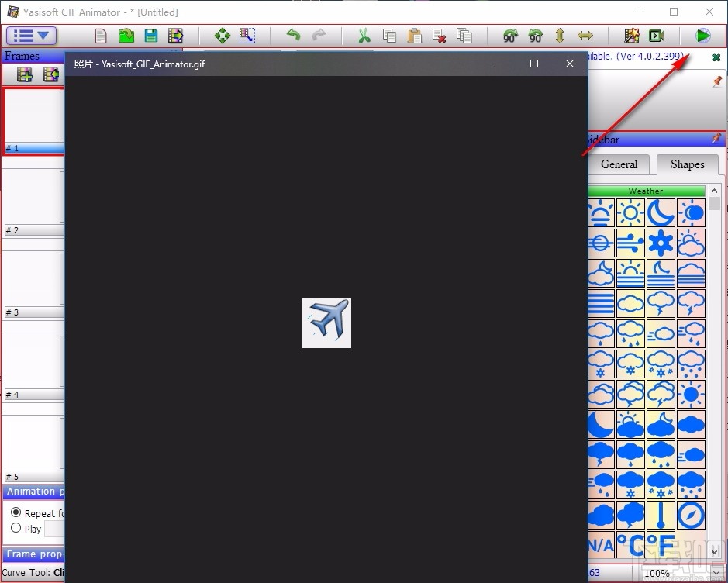Click the Rotate 90° clockwise icon
Viewport: 728px width, 583px height.
coord(509,36)
